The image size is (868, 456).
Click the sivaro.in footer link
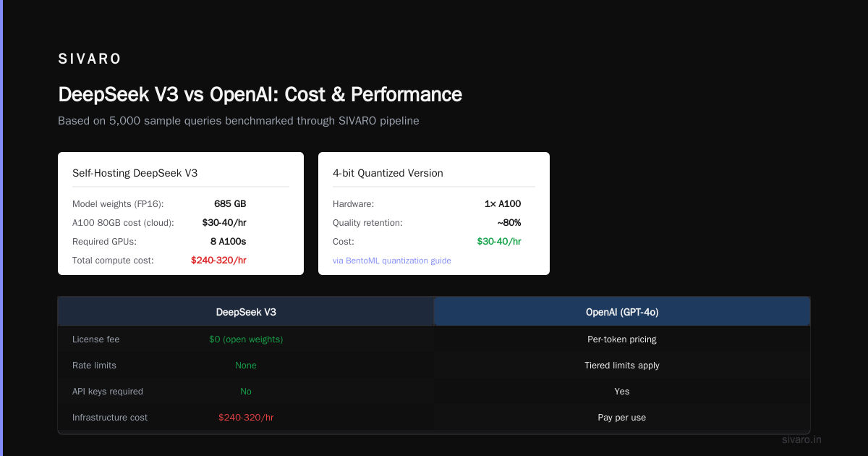click(x=801, y=439)
